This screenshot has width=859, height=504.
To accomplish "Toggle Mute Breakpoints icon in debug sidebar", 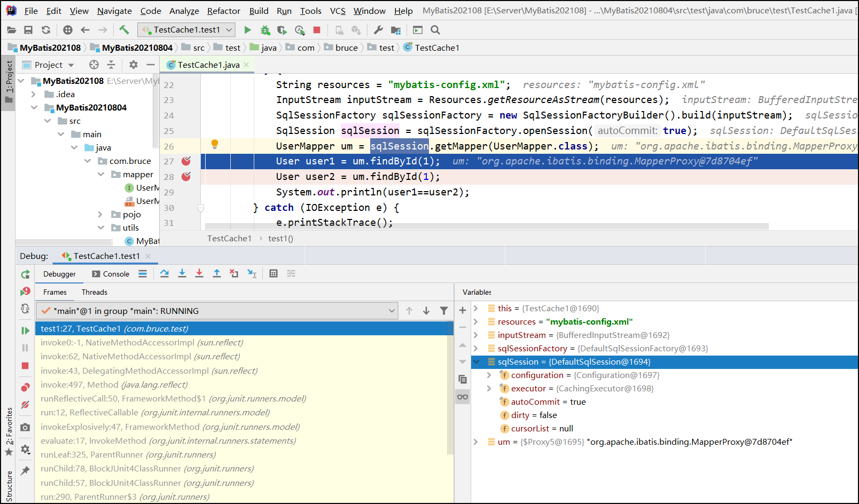I will point(25,405).
